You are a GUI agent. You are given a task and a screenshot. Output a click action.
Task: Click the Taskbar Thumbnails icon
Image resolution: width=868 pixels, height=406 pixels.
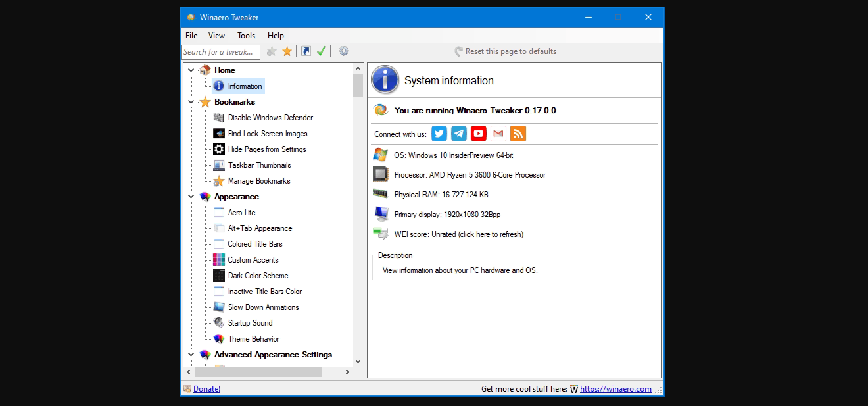(x=219, y=165)
